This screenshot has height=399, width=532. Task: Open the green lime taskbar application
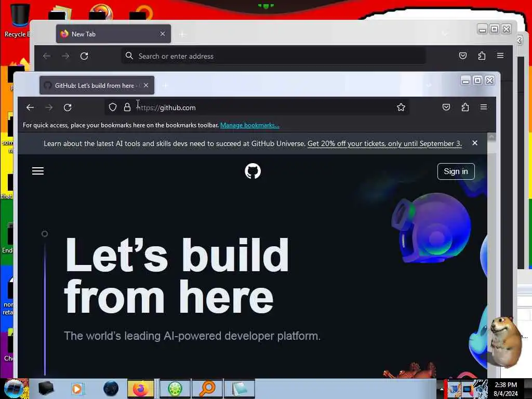(175, 389)
